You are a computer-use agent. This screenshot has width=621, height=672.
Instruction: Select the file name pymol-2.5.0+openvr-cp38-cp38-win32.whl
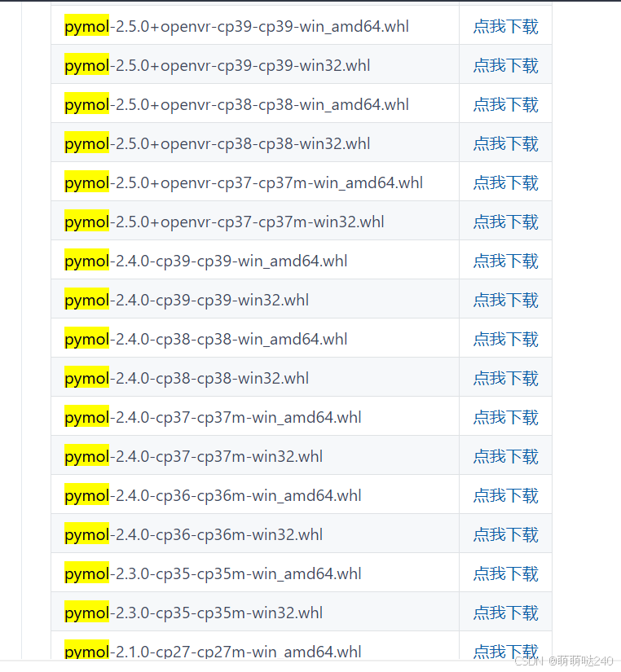[x=218, y=143]
